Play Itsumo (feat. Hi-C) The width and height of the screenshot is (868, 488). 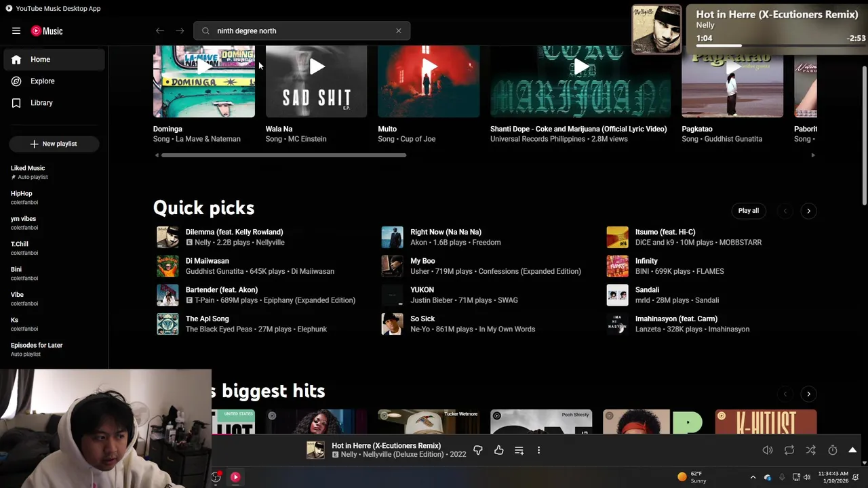pyautogui.click(x=665, y=232)
